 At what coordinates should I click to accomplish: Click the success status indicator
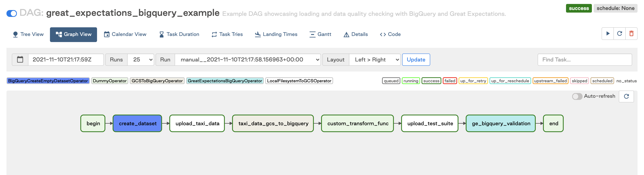coord(579,8)
